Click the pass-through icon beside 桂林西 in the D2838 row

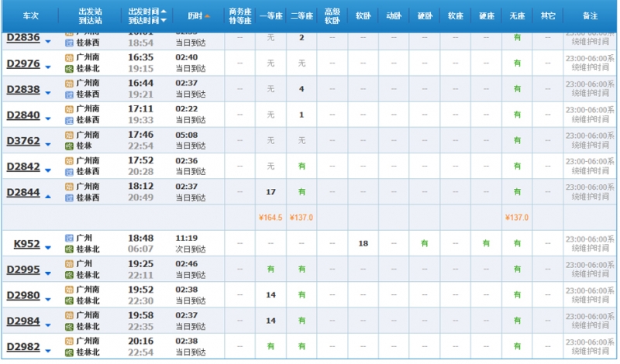[x=69, y=94]
